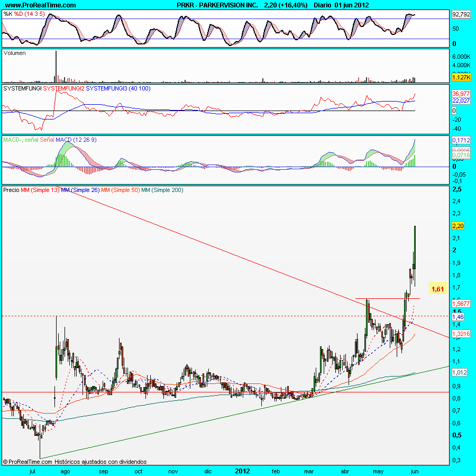Screen dimensions: 476x476
Task: Click the nov label on time axis
Action: 173,471
